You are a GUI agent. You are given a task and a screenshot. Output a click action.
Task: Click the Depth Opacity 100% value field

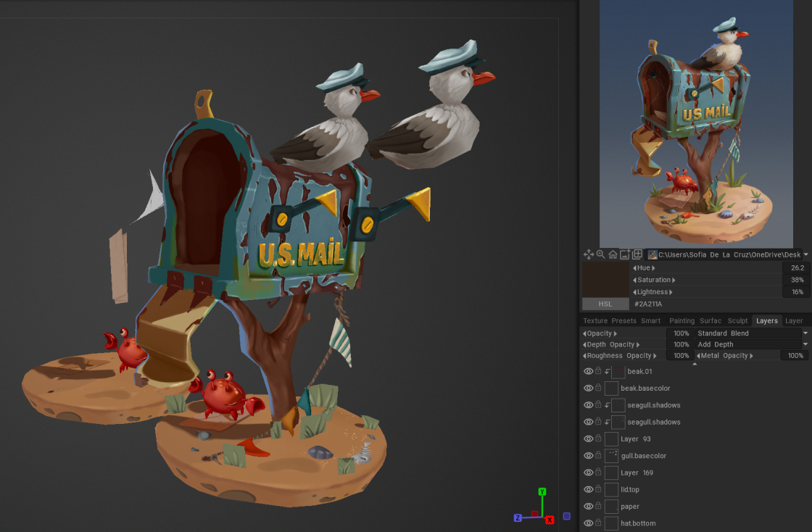click(681, 344)
